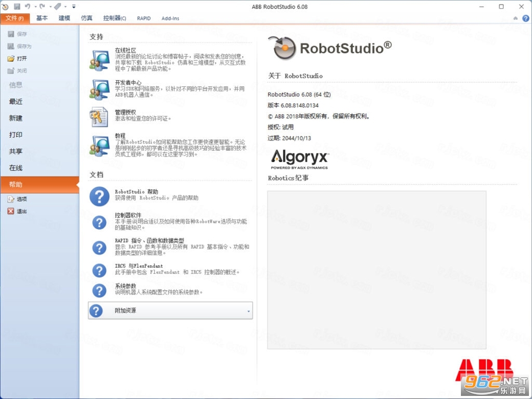The image size is (532, 399).
Task: Click the redo arrow icon
Action: (42, 7)
